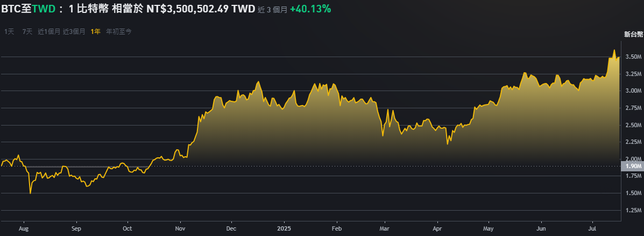Click the green TWD link in title
This screenshot has height=236, width=644.
tap(44, 9)
